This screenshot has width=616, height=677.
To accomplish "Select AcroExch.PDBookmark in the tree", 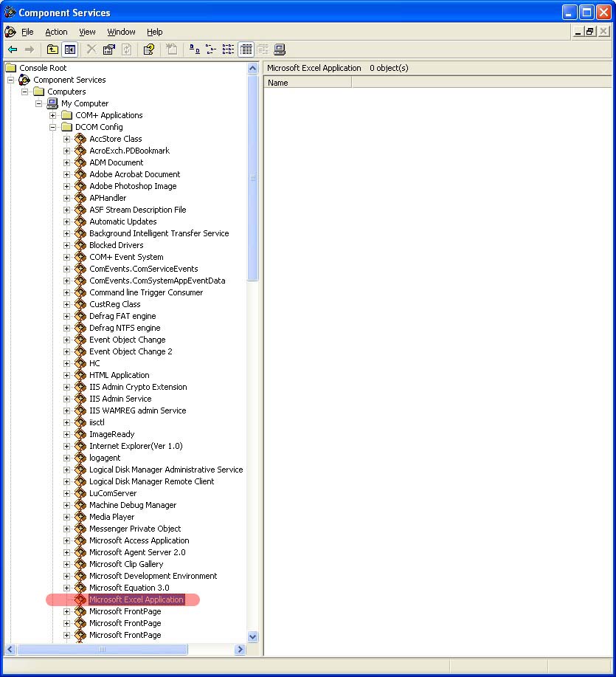I will tap(129, 151).
